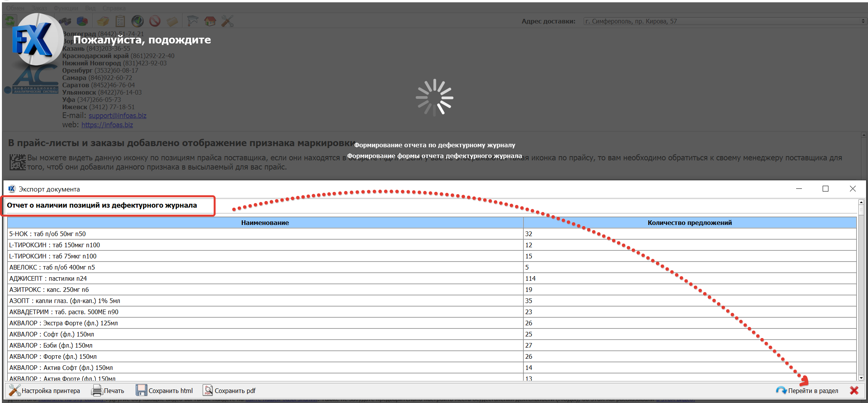The width and height of the screenshot is (868, 403).
Task: Click Настройка принтера button
Action: 45,391
